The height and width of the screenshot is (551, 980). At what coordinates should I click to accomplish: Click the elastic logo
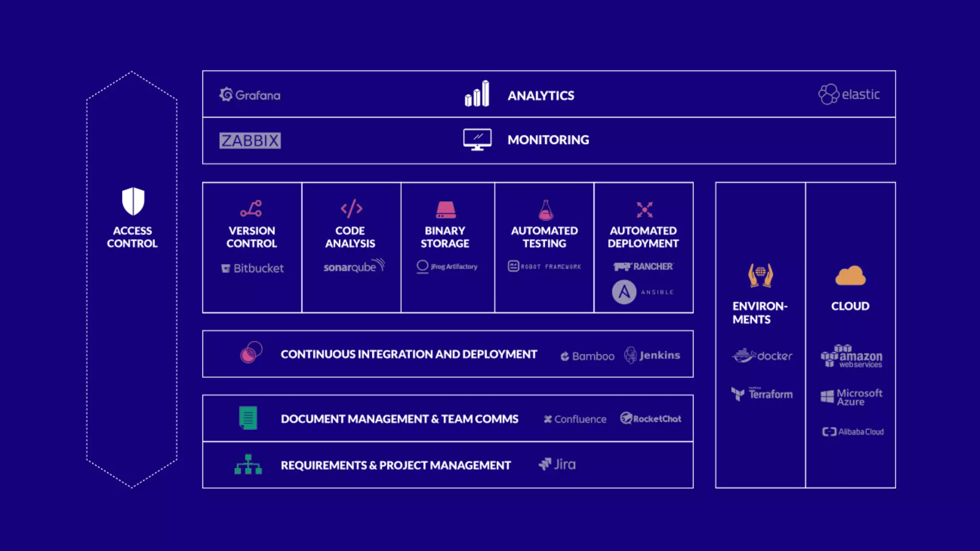849,94
